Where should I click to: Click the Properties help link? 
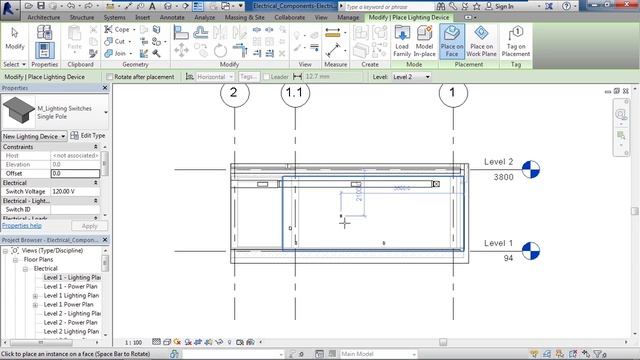pos(22,225)
